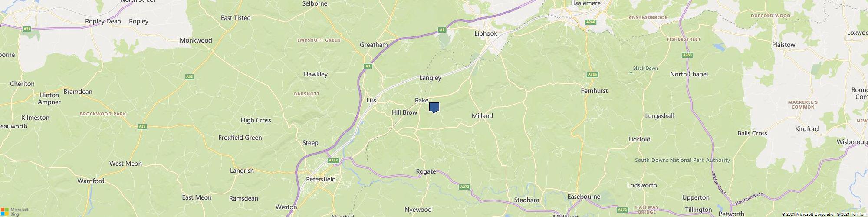
Task: Click the Rogate village label
Action: click(426, 171)
